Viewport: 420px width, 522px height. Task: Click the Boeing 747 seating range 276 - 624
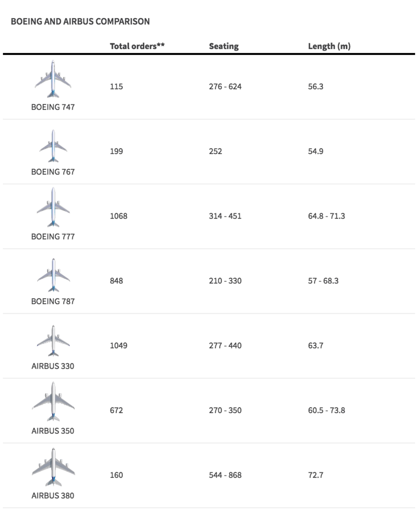pyautogui.click(x=225, y=87)
